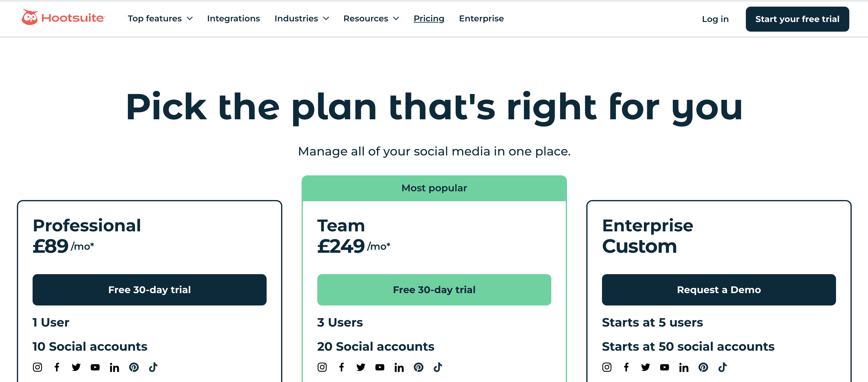This screenshot has height=382, width=868.
Task: Click the Facebook icon under Team plan
Action: click(342, 367)
